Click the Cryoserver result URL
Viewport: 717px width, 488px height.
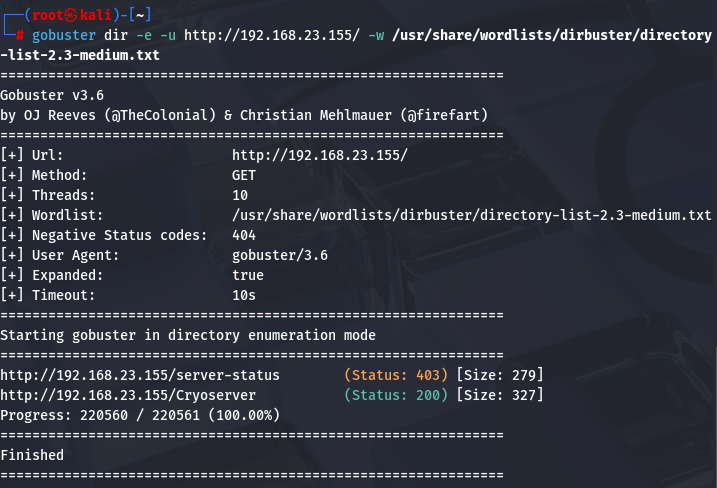click(x=128, y=395)
